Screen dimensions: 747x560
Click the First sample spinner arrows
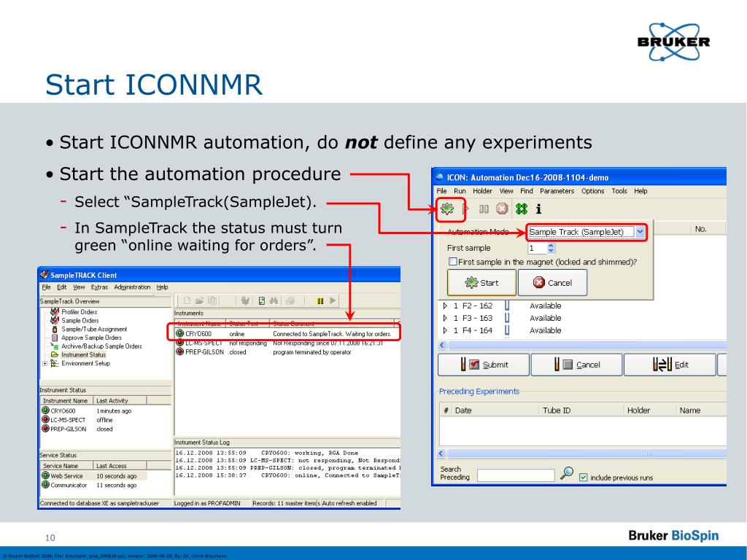(551, 248)
